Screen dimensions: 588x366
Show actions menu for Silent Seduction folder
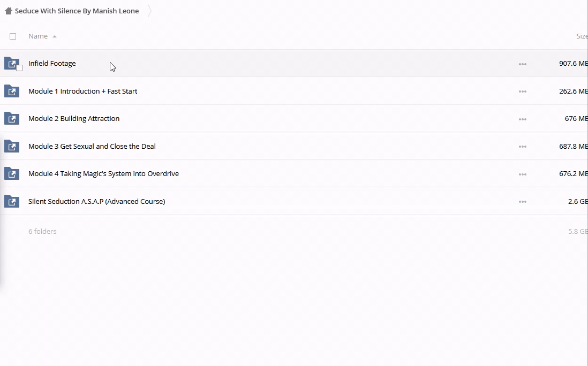pyautogui.click(x=522, y=202)
